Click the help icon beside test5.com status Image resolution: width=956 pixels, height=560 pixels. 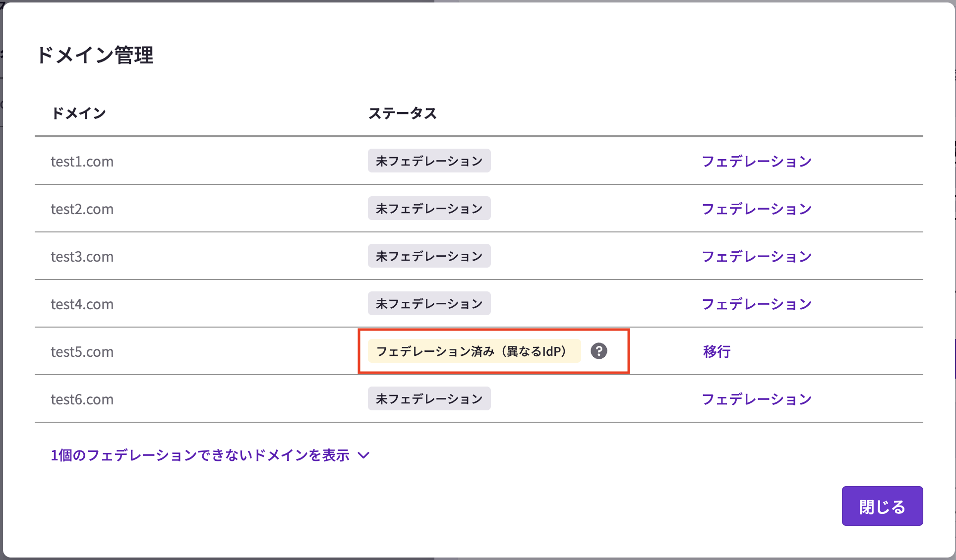point(598,351)
